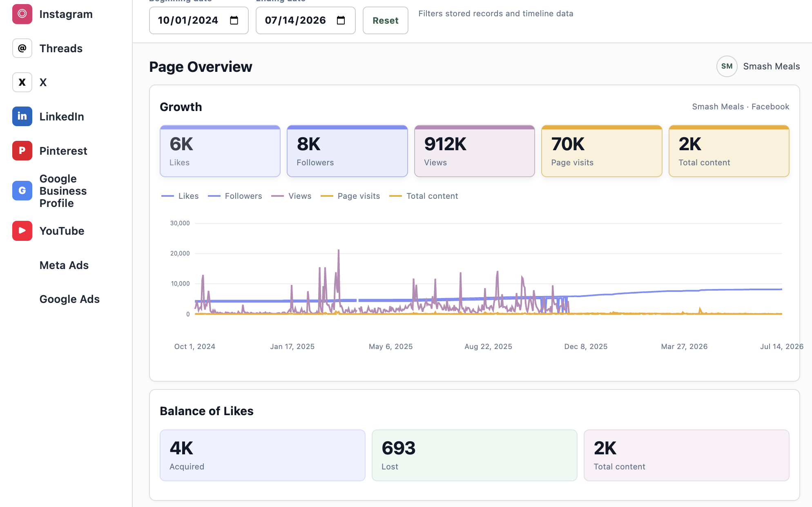This screenshot has height=507, width=812.
Task: Click the Google Business Profile icon
Action: click(x=22, y=191)
